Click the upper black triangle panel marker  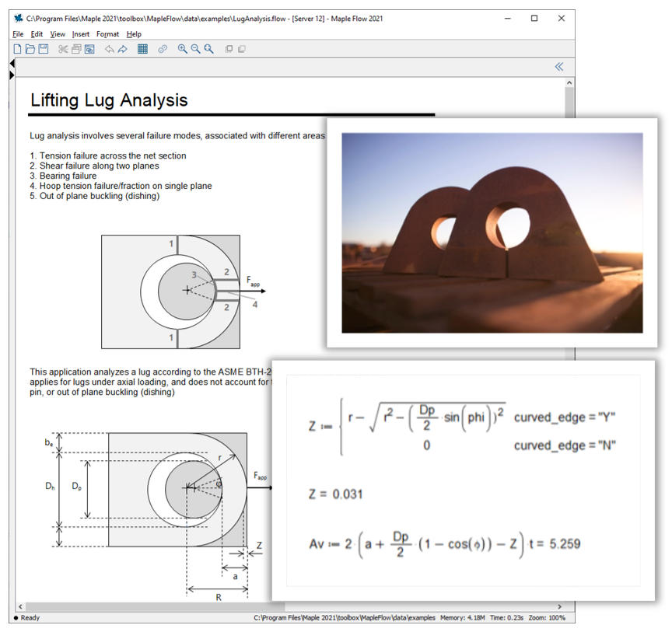12,63
